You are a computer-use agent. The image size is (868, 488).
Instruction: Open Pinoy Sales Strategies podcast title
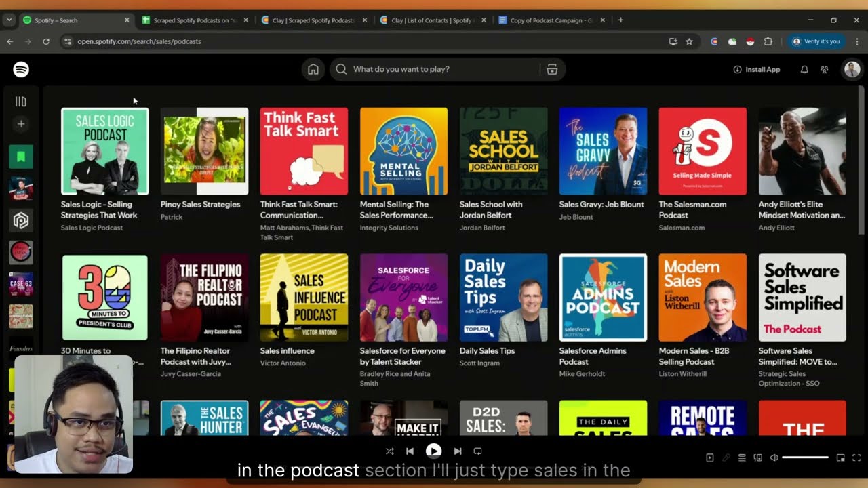[x=200, y=204]
